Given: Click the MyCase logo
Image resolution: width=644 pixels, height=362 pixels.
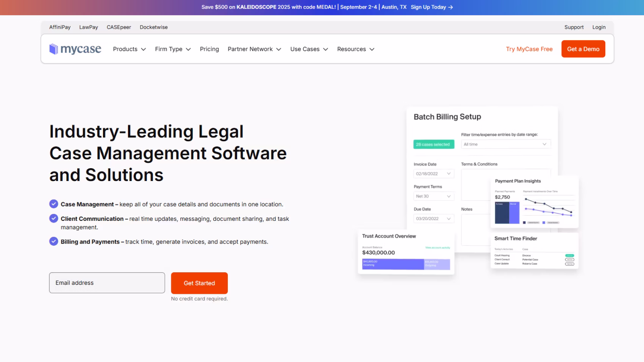Looking at the screenshot, I should click(75, 49).
